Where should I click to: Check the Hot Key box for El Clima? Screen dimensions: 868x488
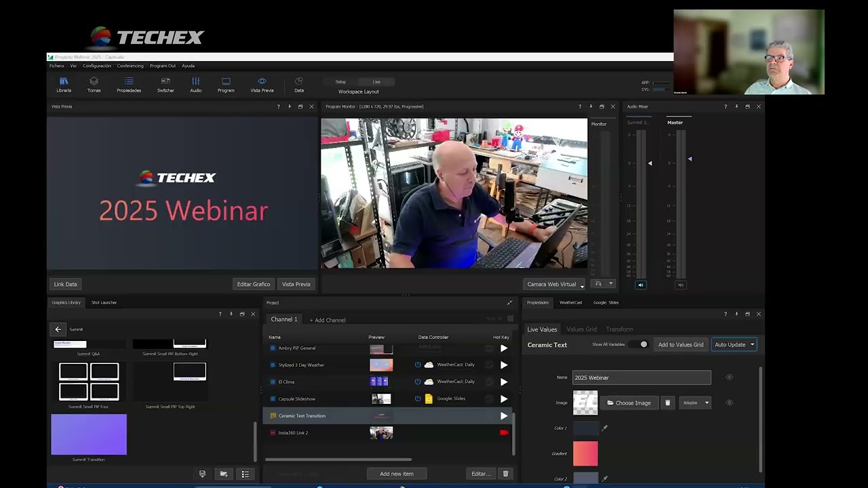coord(489,382)
